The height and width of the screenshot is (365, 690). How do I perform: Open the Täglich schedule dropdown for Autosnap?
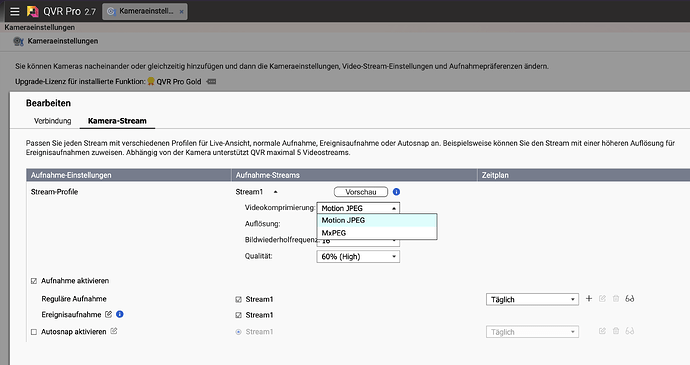(x=532, y=332)
